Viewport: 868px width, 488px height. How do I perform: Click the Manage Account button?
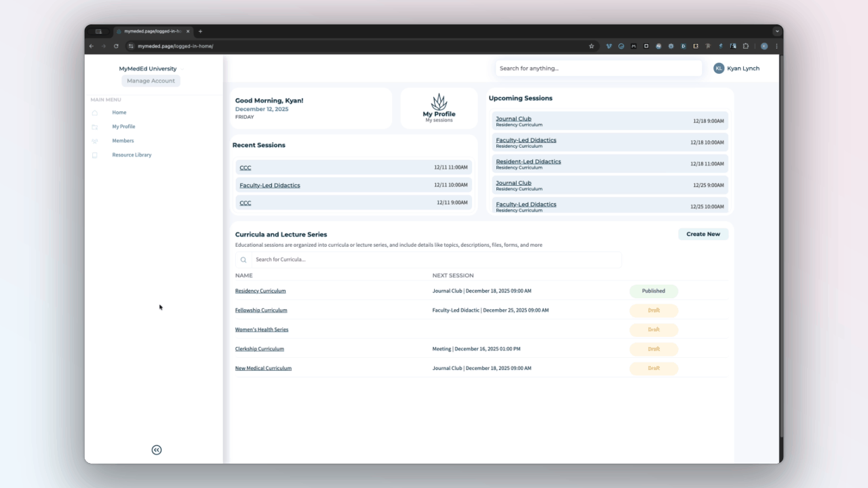coord(151,81)
